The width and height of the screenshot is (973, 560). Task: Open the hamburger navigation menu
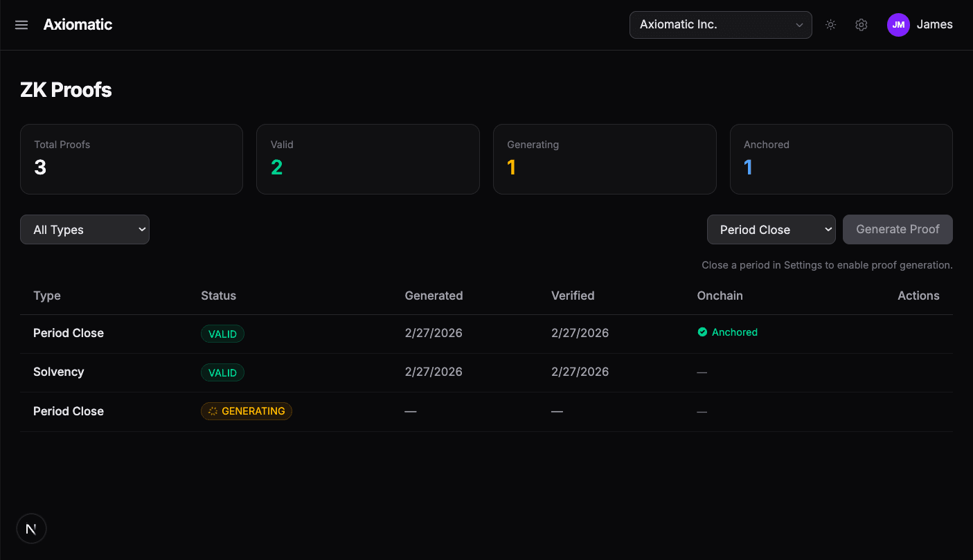21,24
